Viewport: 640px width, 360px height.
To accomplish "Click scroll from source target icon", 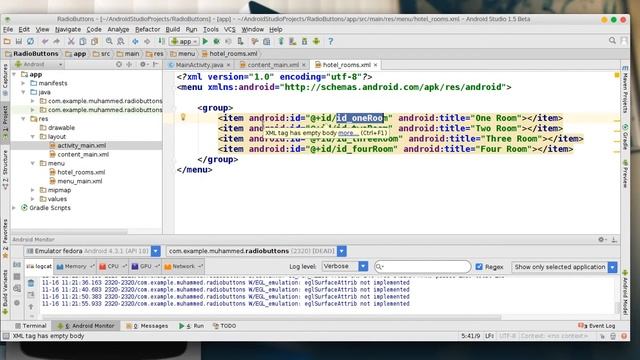I will tap(119, 64).
